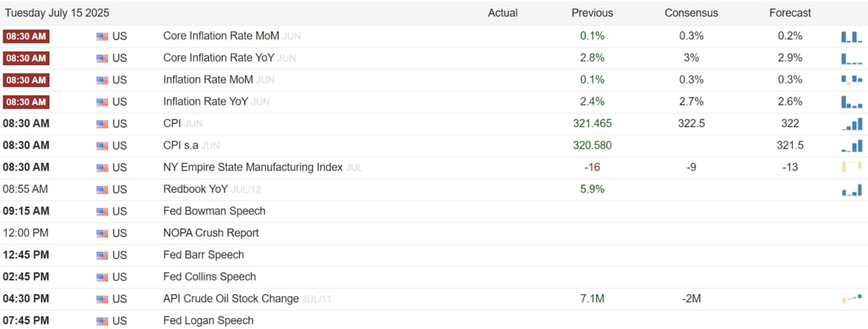The image size is (868, 329).
Task: Open the Inflation Rate MoM mini chart
Action: (851, 80)
